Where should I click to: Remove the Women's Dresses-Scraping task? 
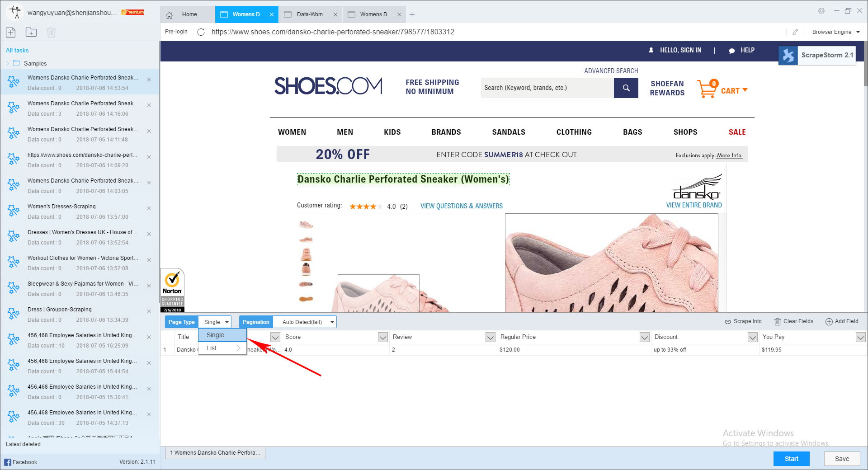click(149, 208)
